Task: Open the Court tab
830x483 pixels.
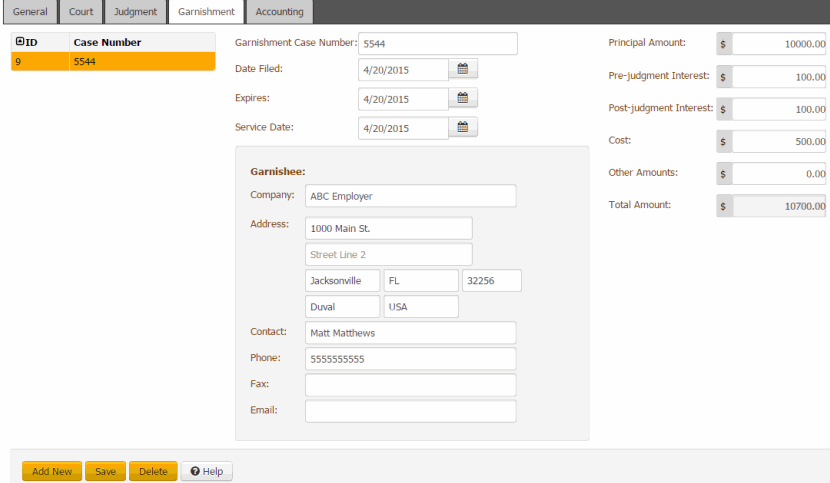Action: pos(81,12)
